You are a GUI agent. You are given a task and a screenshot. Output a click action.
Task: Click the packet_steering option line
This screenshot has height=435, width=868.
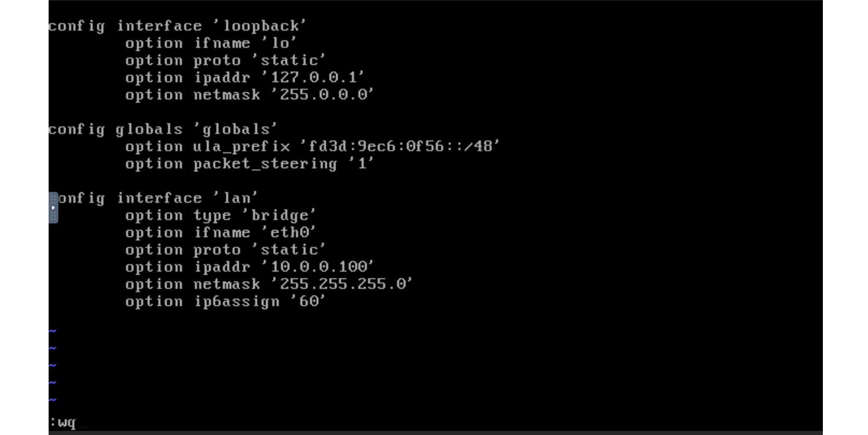(249, 164)
